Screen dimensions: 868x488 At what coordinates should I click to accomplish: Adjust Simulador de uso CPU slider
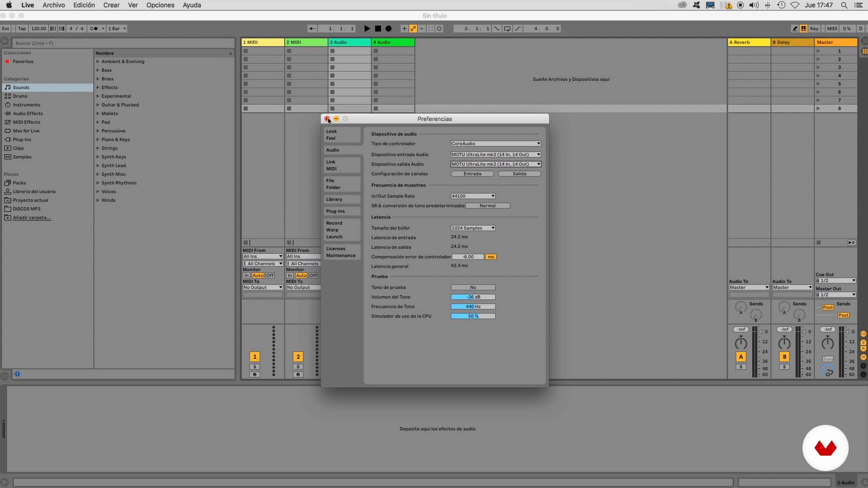pos(473,316)
